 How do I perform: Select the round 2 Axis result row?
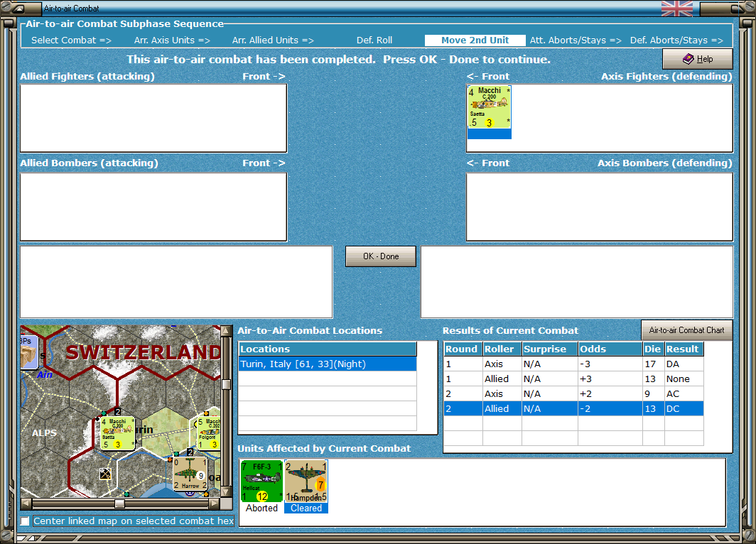(x=573, y=393)
